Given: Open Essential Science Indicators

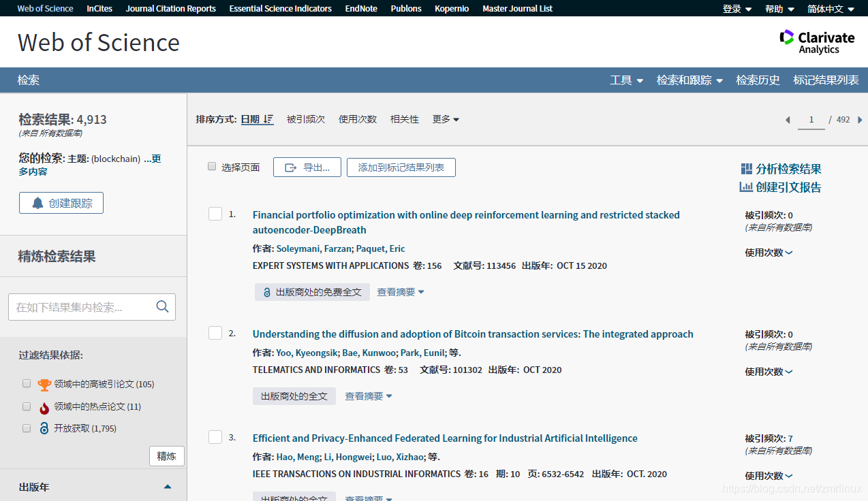Looking at the screenshot, I should point(281,9).
